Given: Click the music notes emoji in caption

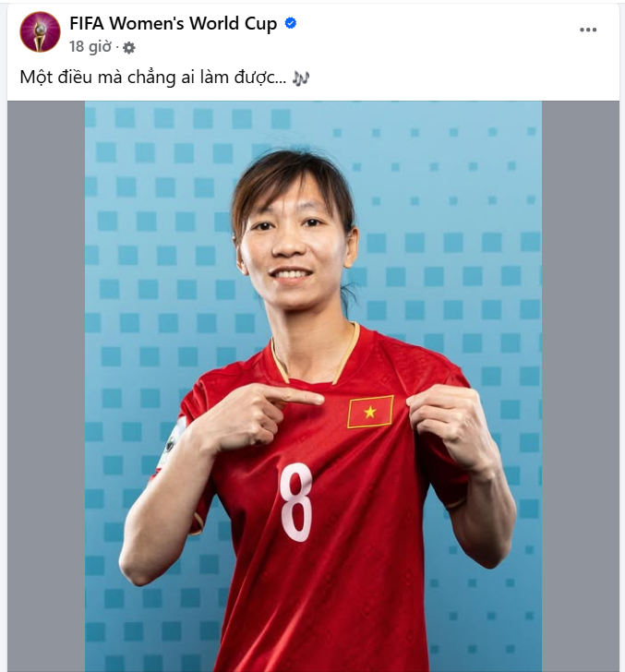Looking at the screenshot, I should pos(300,78).
